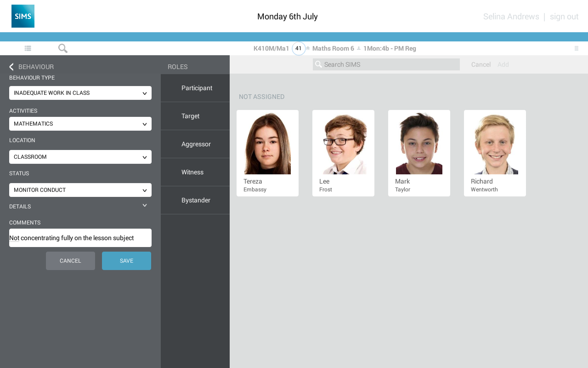Open the list view icon
The image size is (588, 368).
pos(28,48)
